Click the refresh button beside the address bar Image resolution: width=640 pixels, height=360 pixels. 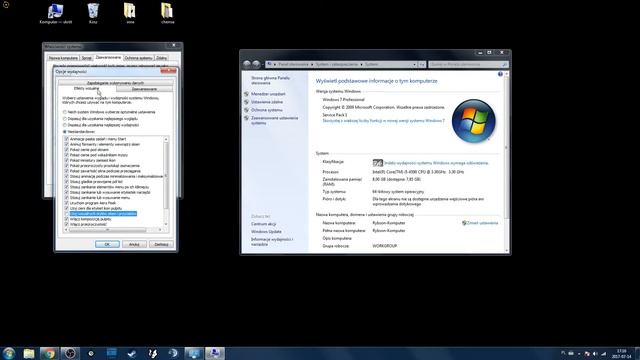pyautogui.click(x=422, y=64)
